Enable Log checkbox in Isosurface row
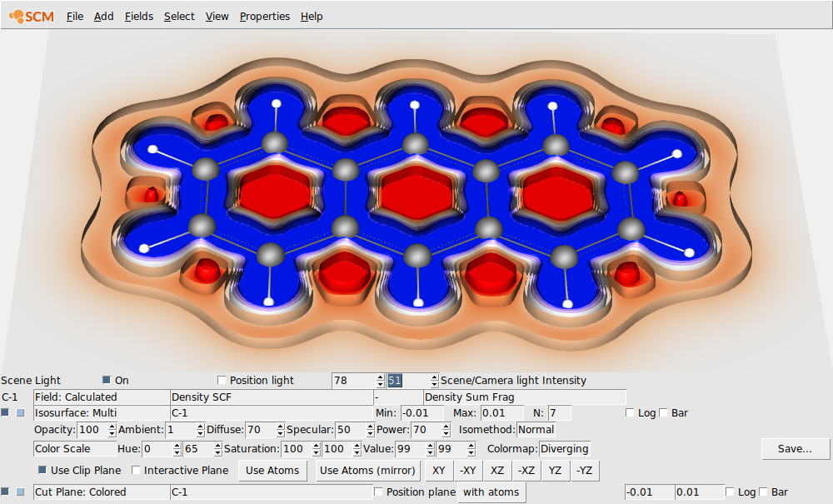The image size is (833, 504). (630, 412)
